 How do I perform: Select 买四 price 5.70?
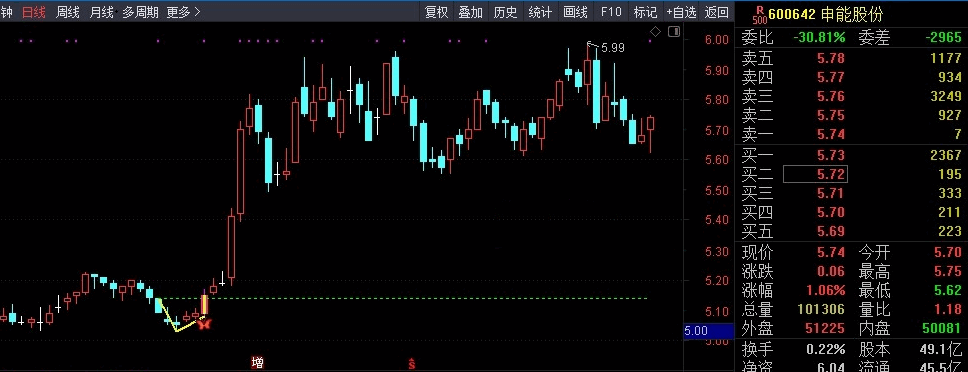coord(830,212)
